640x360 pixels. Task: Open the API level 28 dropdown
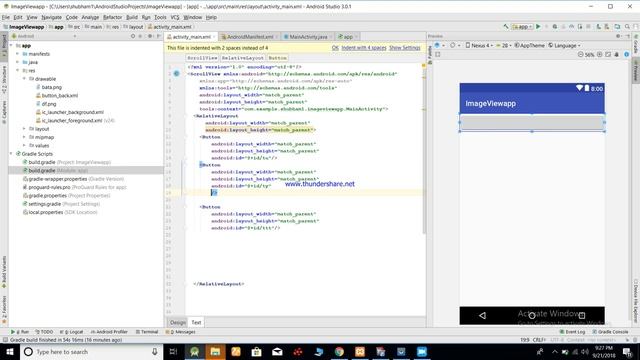click(503, 45)
